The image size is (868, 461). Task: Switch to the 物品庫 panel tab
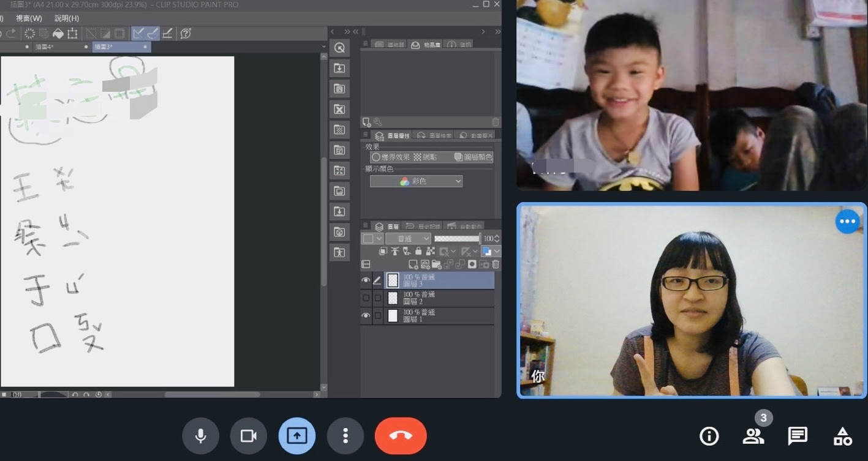(425, 45)
